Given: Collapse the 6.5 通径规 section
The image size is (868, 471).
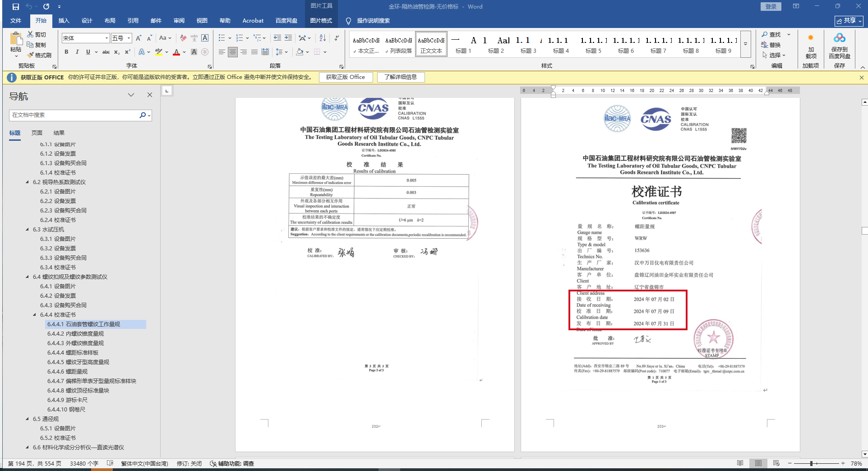Looking at the screenshot, I should point(28,419).
